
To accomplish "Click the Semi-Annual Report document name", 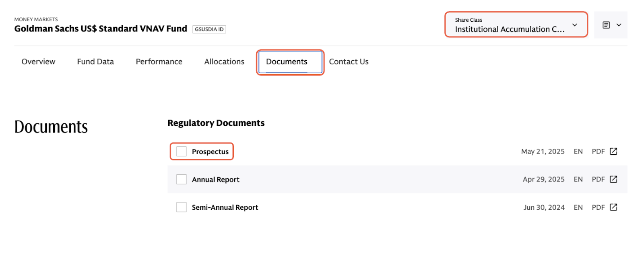I will coord(225,207).
